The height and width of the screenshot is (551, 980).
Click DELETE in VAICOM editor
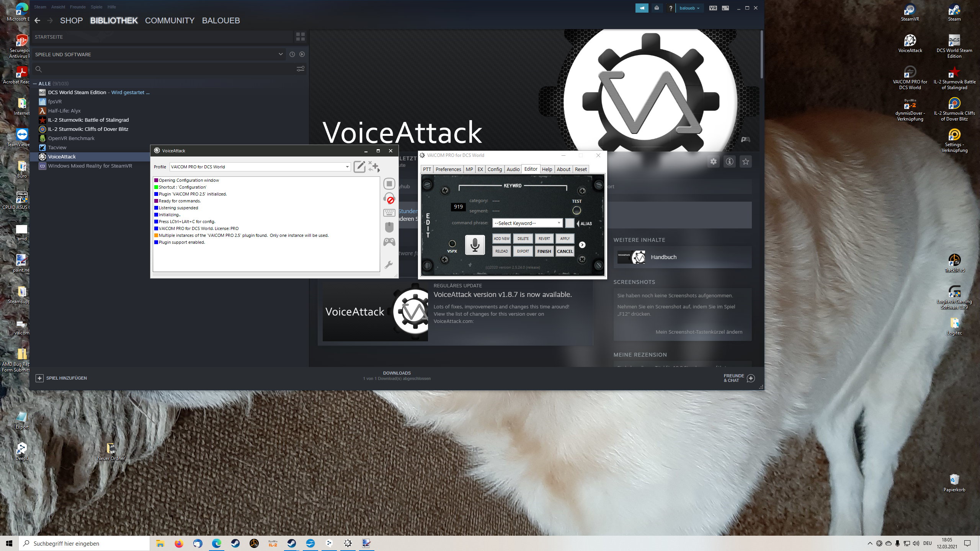tap(523, 239)
